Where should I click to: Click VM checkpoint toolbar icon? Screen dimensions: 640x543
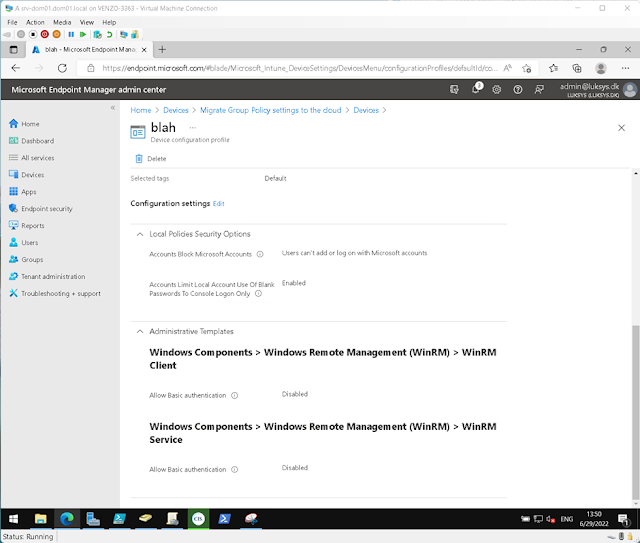pyautogui.click(x=97, y=34)
